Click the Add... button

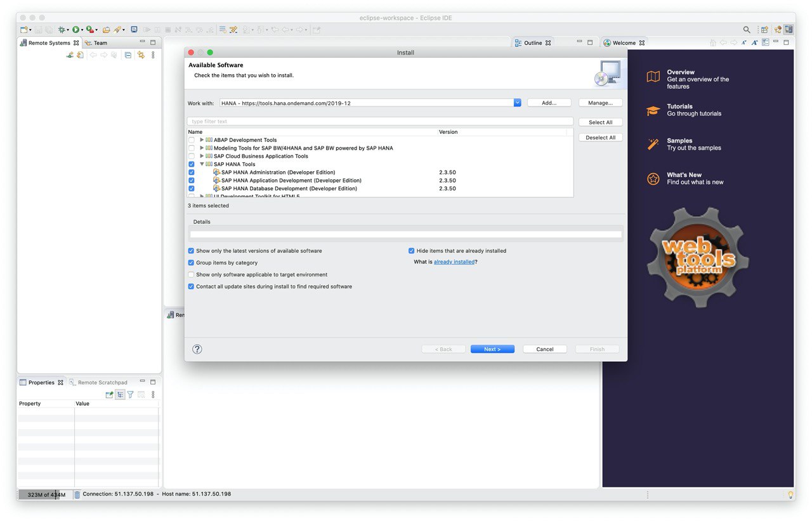click(x=549, y=103)
